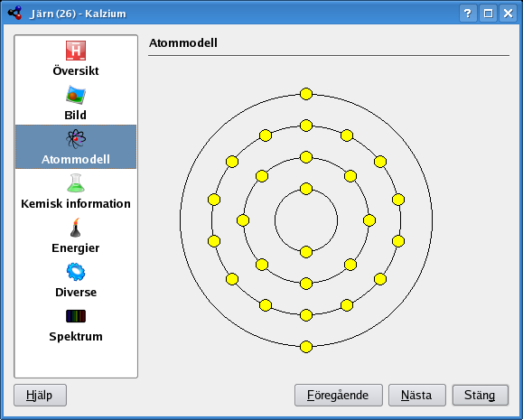
Task: Switch to the Spektrum label
Action: (76, 337)
